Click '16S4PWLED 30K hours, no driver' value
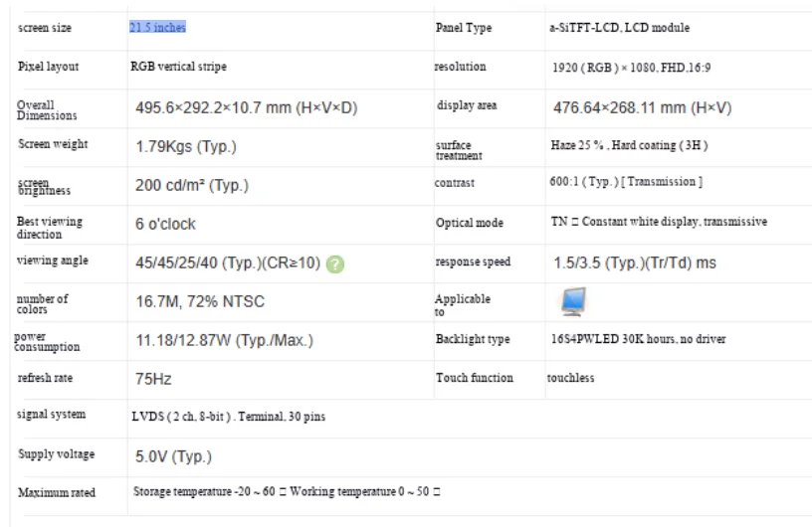This screenshot has height=527, width=812. (638, 338)
